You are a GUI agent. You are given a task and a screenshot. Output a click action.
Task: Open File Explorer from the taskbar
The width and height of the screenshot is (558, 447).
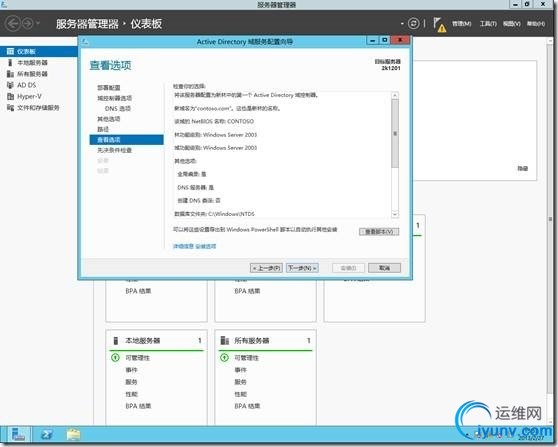click(x=73, y=435)
